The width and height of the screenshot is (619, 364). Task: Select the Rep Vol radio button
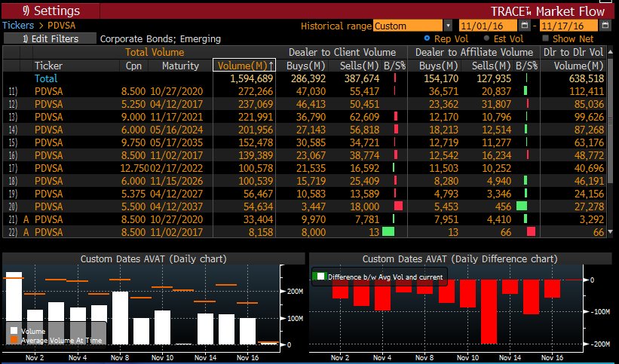[427, 38]
